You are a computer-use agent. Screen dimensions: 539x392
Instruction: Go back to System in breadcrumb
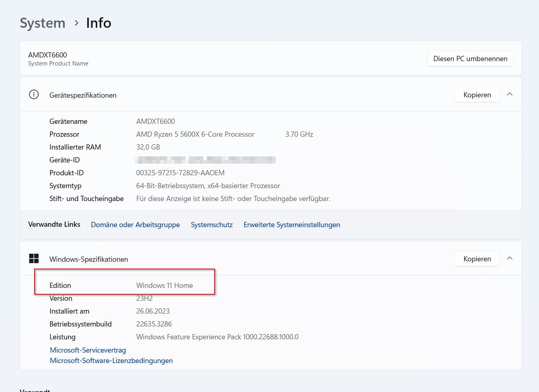(x=43, y=23)
